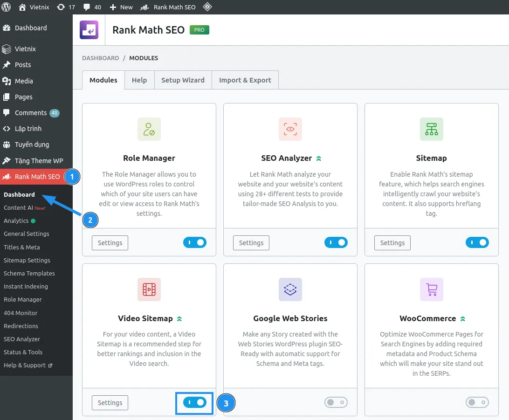
Task: Click the PRO arrows beside Video Sitemap title
Action: (x=179, y=319)
